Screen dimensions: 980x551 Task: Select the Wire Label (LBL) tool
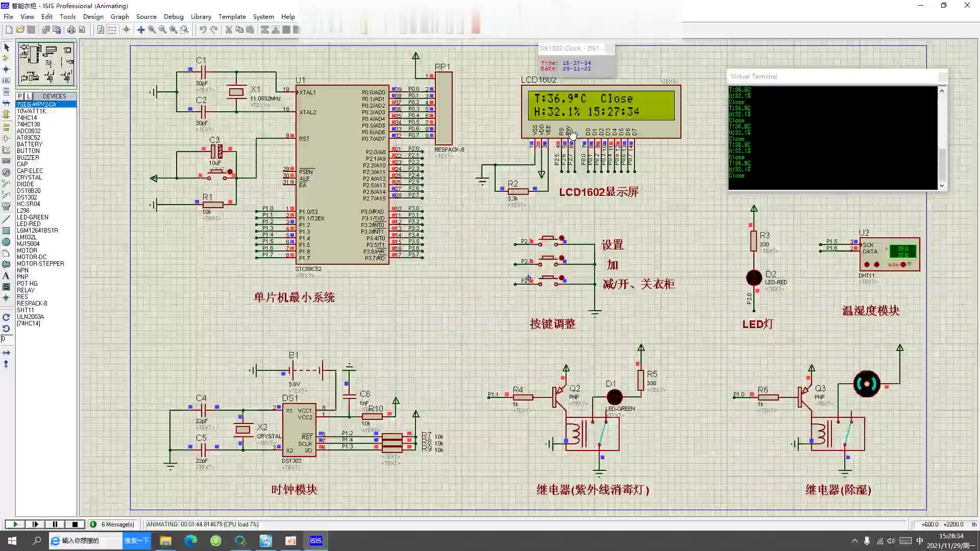7,81
